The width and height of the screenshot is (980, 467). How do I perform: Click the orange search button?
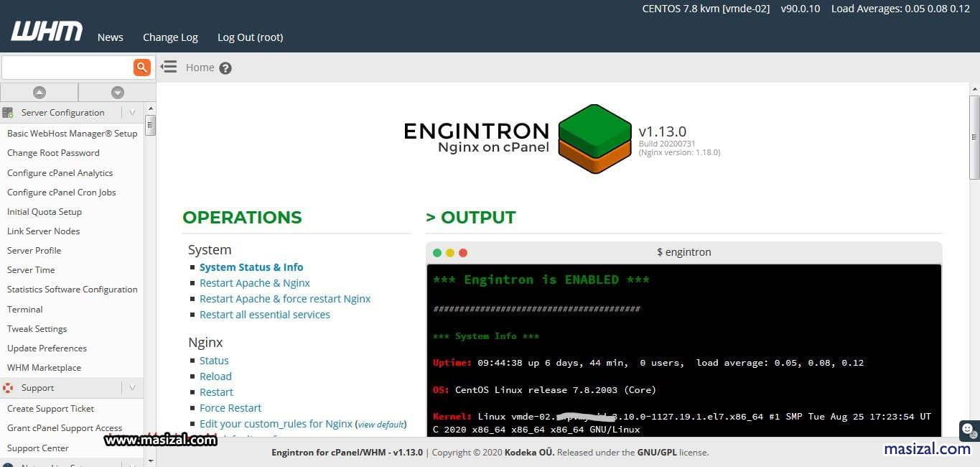point(142,68)
